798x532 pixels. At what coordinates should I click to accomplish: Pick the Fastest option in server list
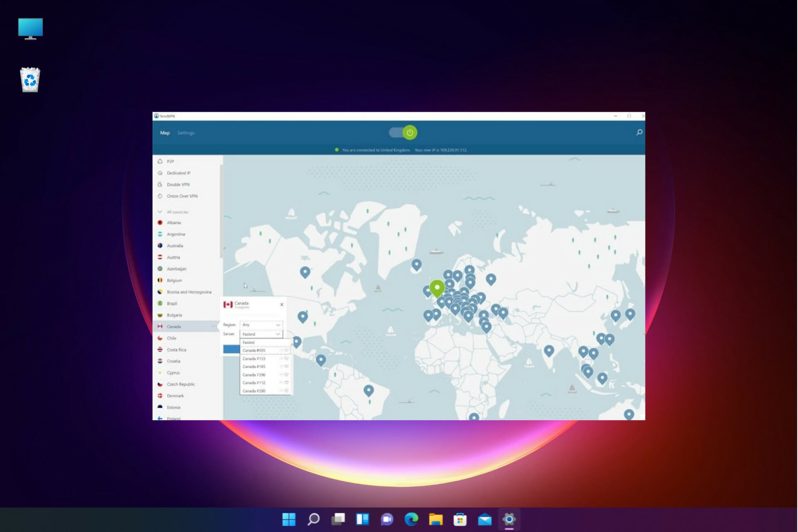tap(265, 342)
